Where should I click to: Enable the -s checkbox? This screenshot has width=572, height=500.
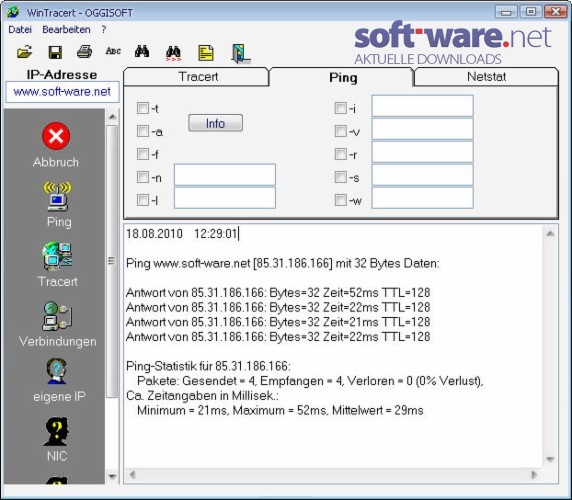pos(340,177)
